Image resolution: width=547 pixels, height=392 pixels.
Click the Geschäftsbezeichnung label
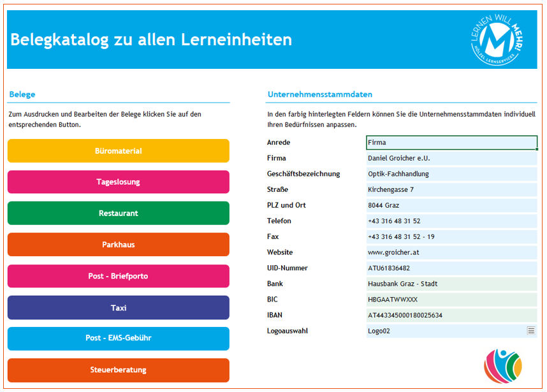303,173
